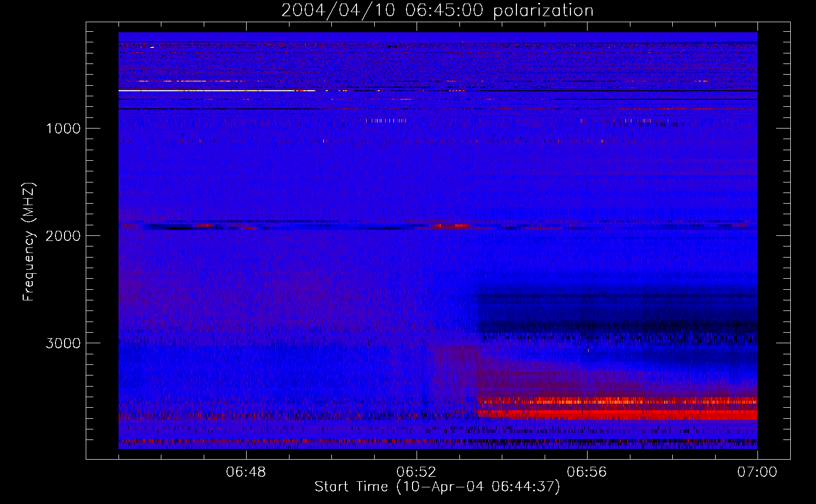Click the 1000 frequency tick label
Image resolution: width=816 pixels, height=504 pixels.
(x=63, y=129)
